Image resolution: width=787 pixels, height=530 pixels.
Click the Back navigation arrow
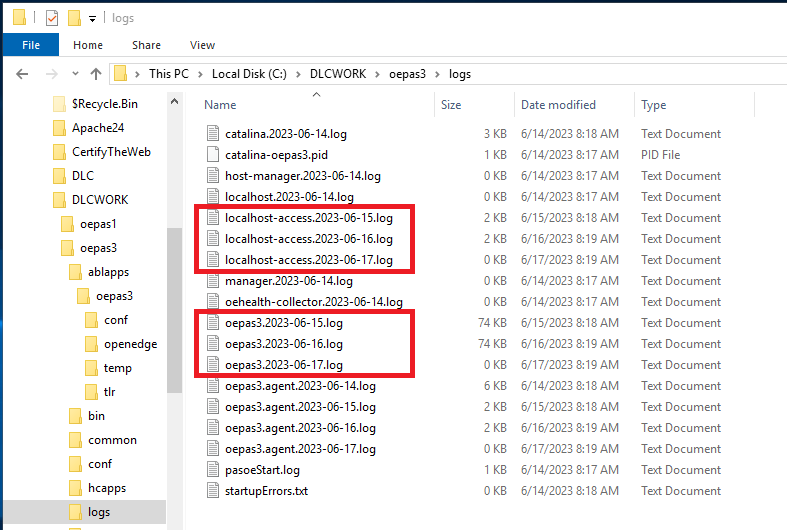pos(22,74)
